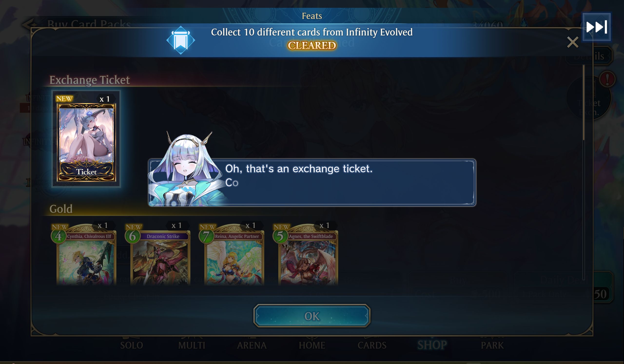Image resolution: width=624 pixels, height=364 pixels.
Task: Select the SHOP tab
Action: tap(432, 345)
